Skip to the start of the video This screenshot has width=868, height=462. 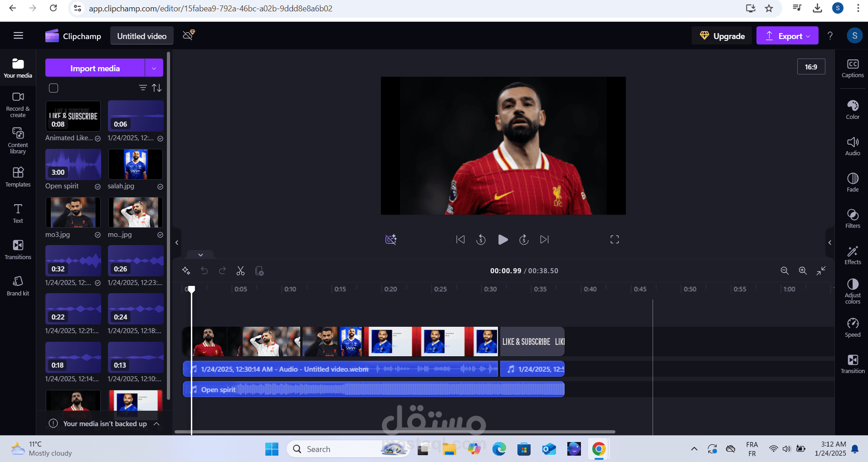click(x=460, y=239)
